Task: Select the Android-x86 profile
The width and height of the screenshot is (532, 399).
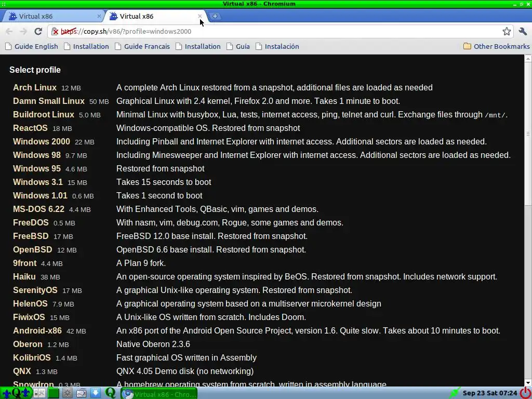Action: tap(37, 331)
